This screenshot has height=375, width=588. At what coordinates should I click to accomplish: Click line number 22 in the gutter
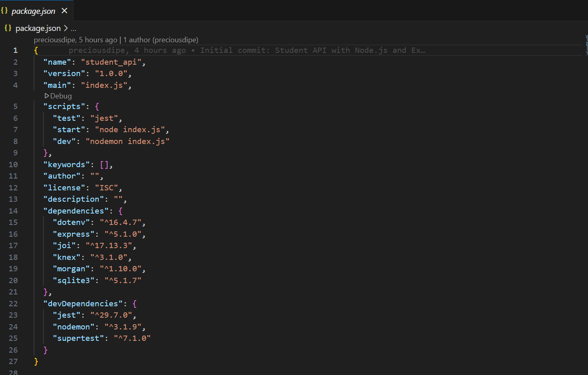(x=13, y=304)
